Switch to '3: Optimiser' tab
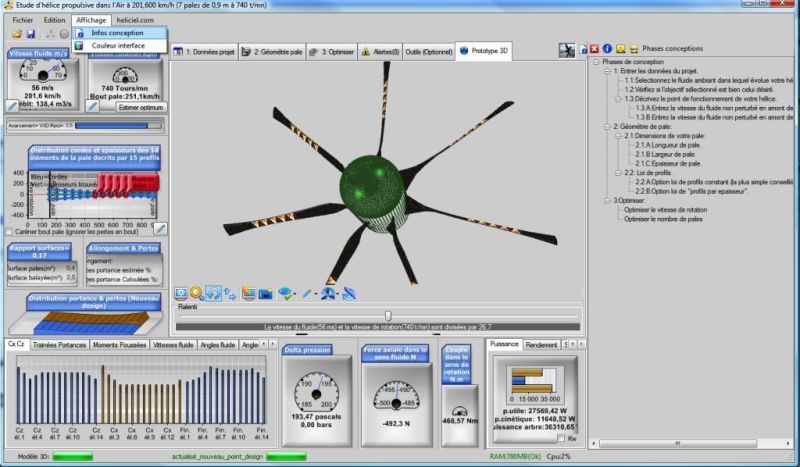 click(332, 52)
